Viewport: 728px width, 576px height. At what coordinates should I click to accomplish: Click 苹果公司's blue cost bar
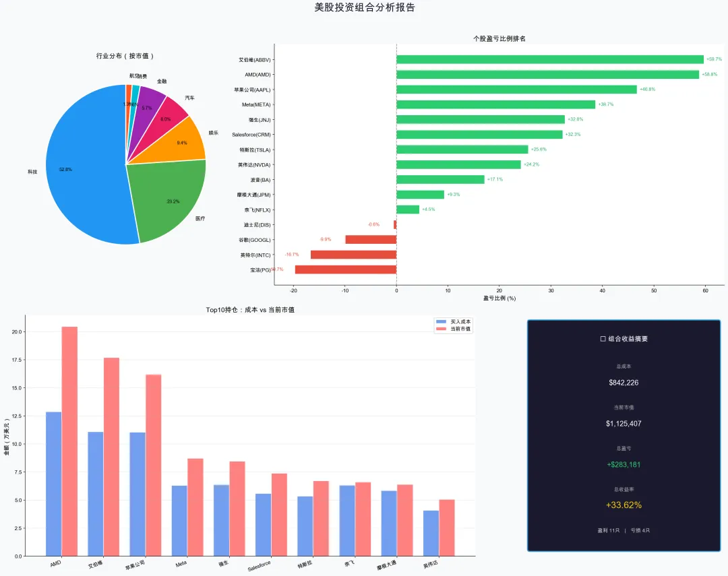(138, 494)
